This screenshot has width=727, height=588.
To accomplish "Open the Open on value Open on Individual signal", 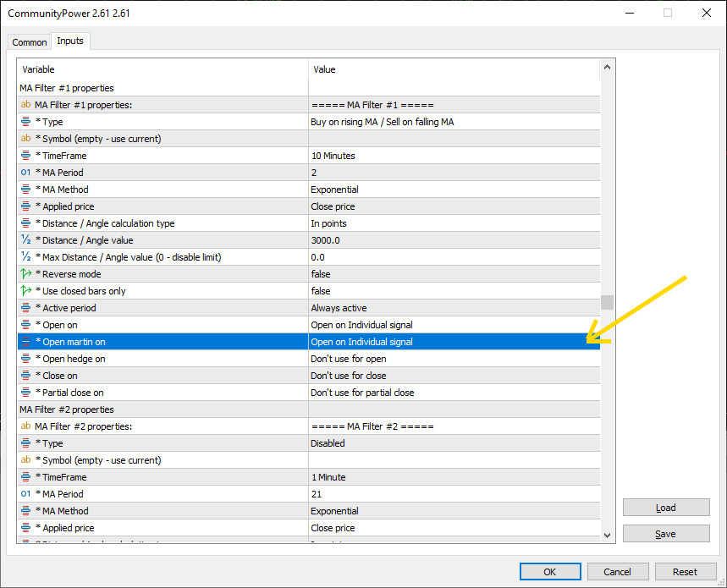I will [x=454, y=325].
